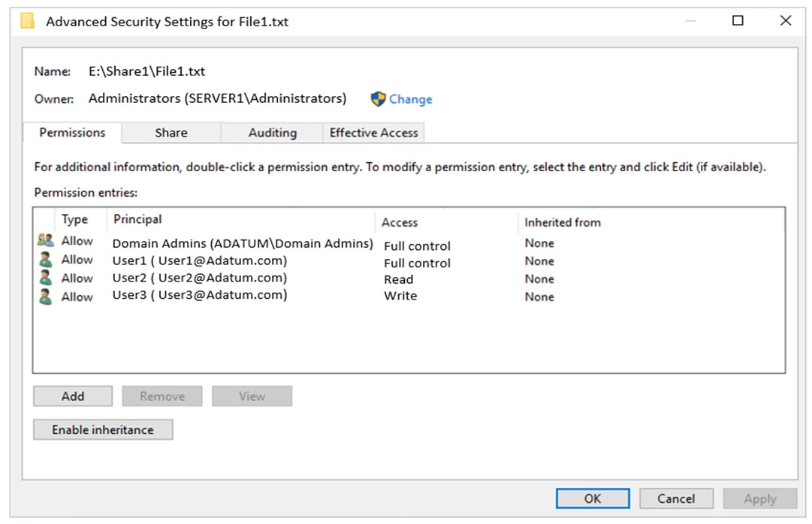The height and width of the screenshot is (524, 812).
Task: Click the folder icon in title bar
Action: [x=28, y=21]
